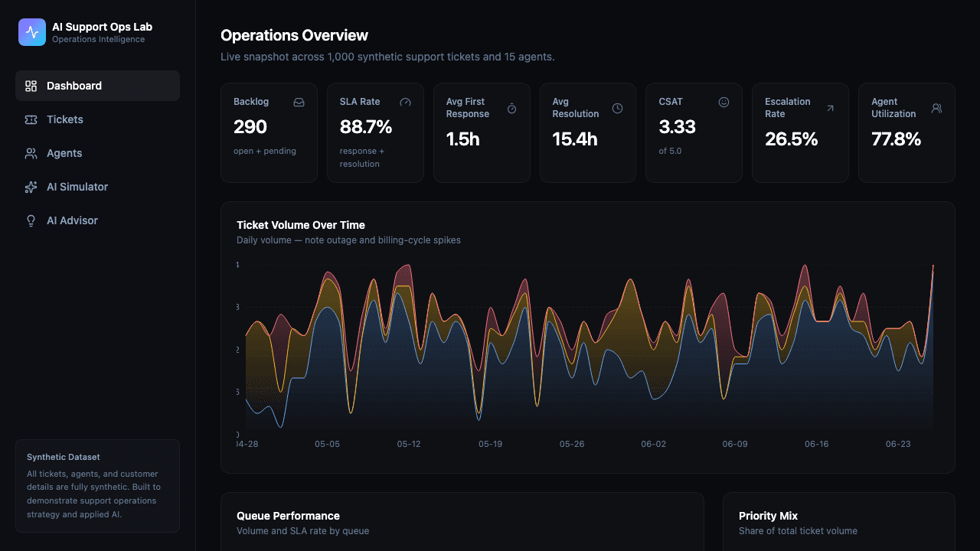Navigate to AI Simulator

coord(97,187)
